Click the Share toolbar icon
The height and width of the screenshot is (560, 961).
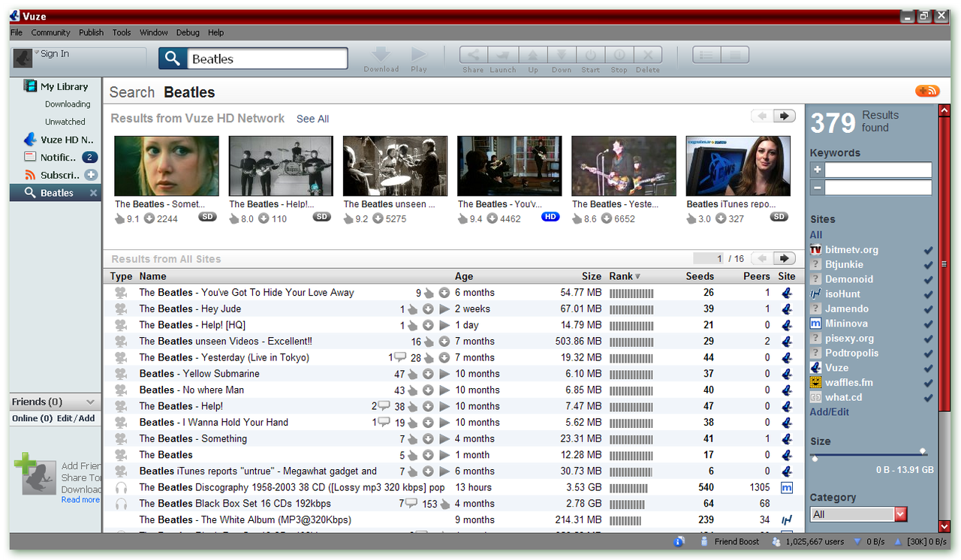tap(473, 55)
